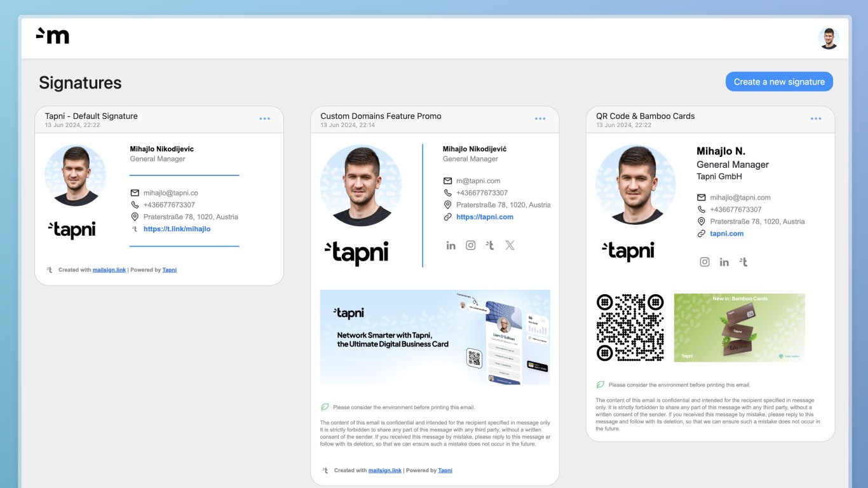
Task: Click the 'Signatures' page heading
Action: click(80, 83)
